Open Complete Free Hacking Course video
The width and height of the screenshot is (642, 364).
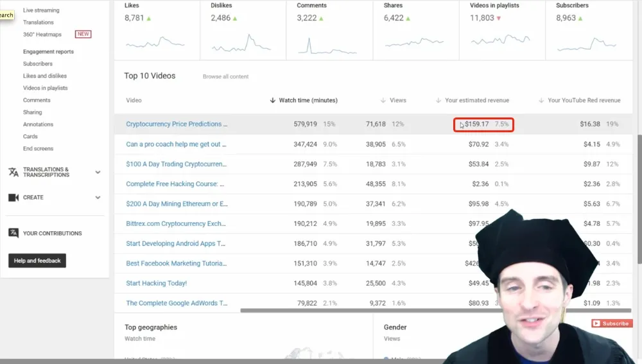point(175,184)
